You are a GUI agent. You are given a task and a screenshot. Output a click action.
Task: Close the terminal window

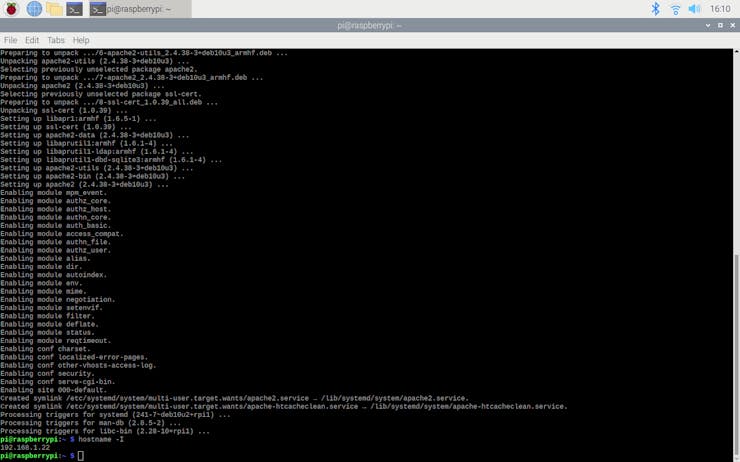[x=732, y=25]
